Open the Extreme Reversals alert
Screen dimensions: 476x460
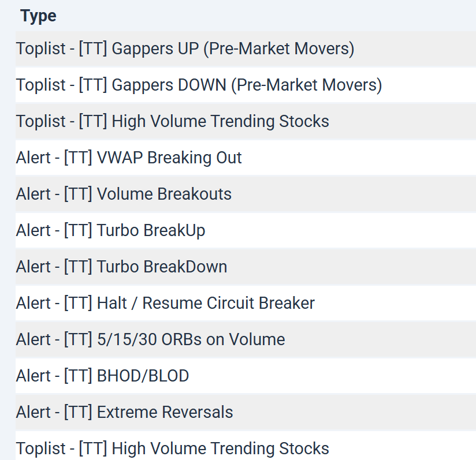pos(124,412)
